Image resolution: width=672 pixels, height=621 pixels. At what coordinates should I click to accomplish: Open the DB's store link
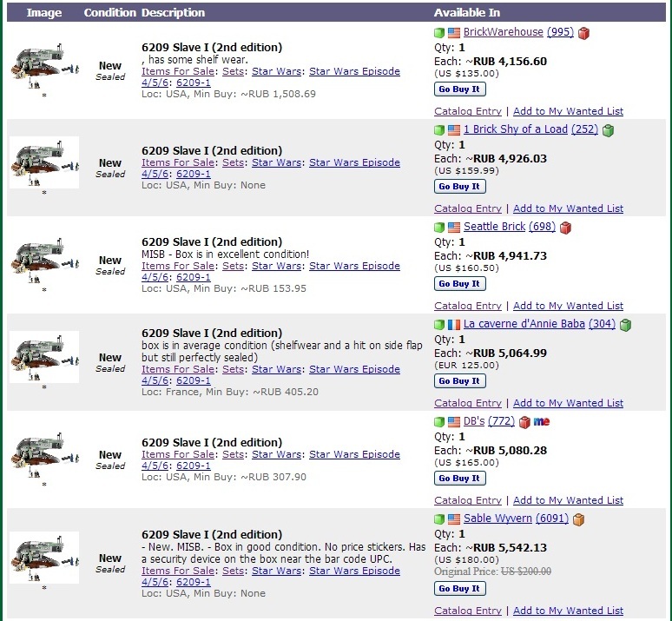[x=474, y=421]
